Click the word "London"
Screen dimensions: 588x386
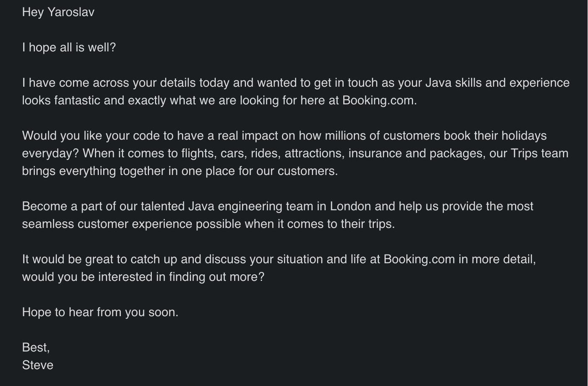pyautogui.click(x=350, y=206)
